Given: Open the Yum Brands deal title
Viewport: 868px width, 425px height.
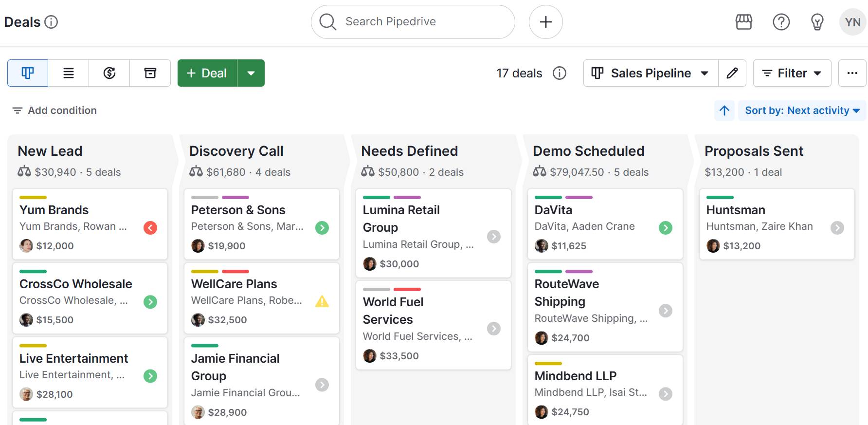Looking at the screenshot, I should pyautogui.click(x=54, y=210).
